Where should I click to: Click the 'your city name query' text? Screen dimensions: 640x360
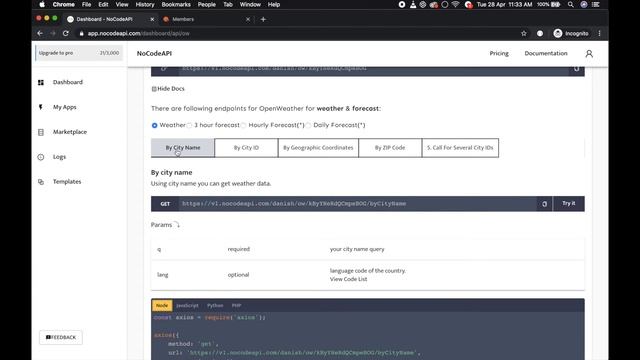point(357,249)
